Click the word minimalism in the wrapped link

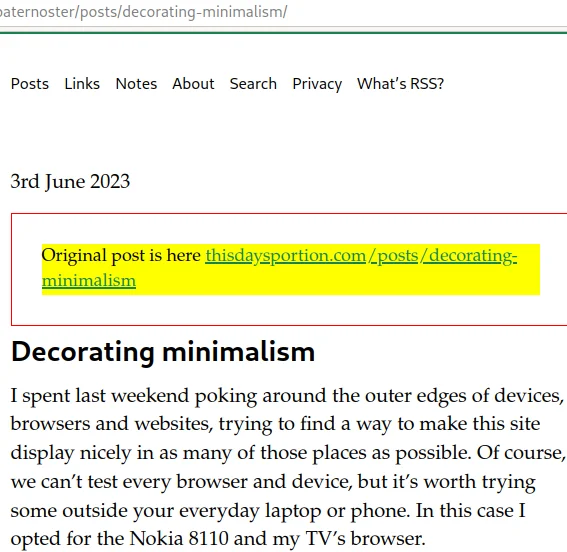click(89, 281)
